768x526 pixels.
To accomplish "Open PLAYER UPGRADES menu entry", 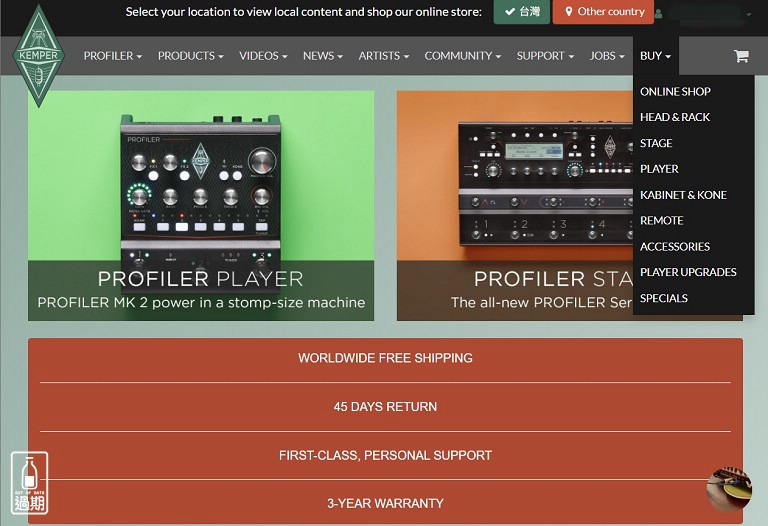I will [x=688, y=272].
